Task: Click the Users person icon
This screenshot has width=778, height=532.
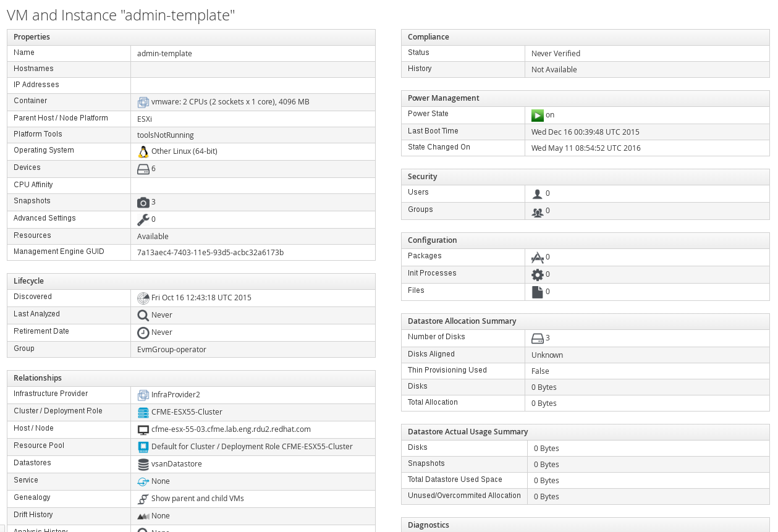Action: click(x=538, y=193)
